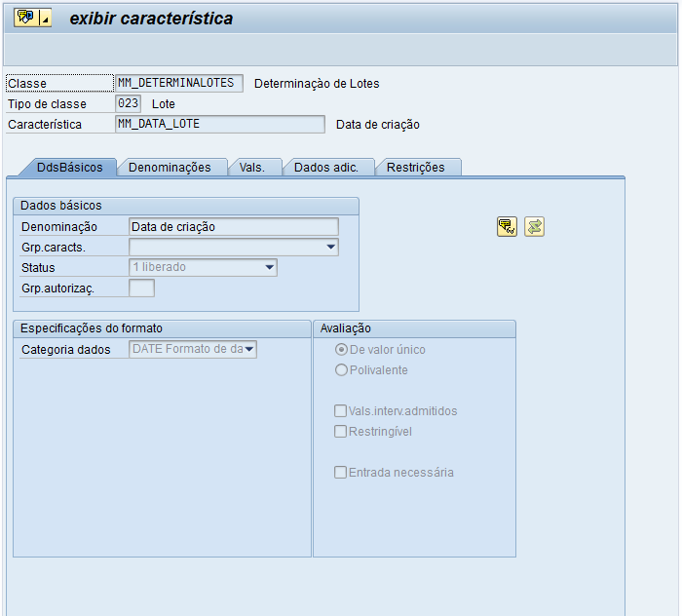Click the green arrows icon right of Dados básicos
Viewport: 682px width, 616px height.
click(x=534, y=227)
